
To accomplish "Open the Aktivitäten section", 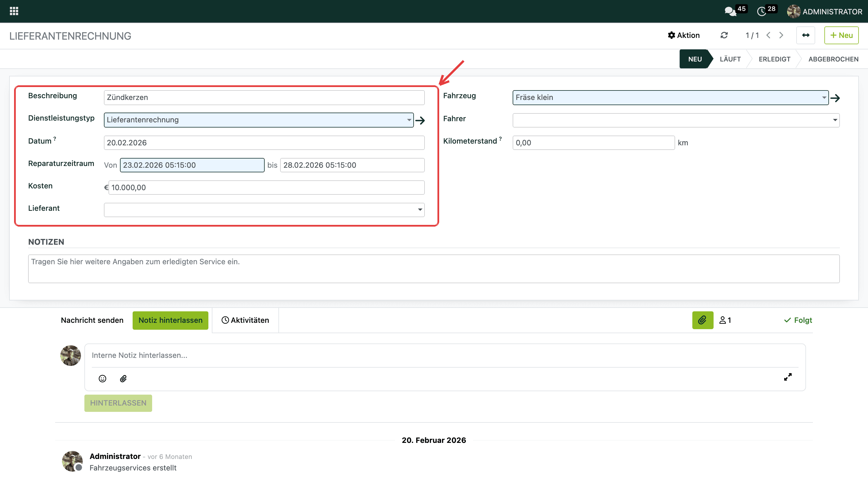I will [245, 320].
